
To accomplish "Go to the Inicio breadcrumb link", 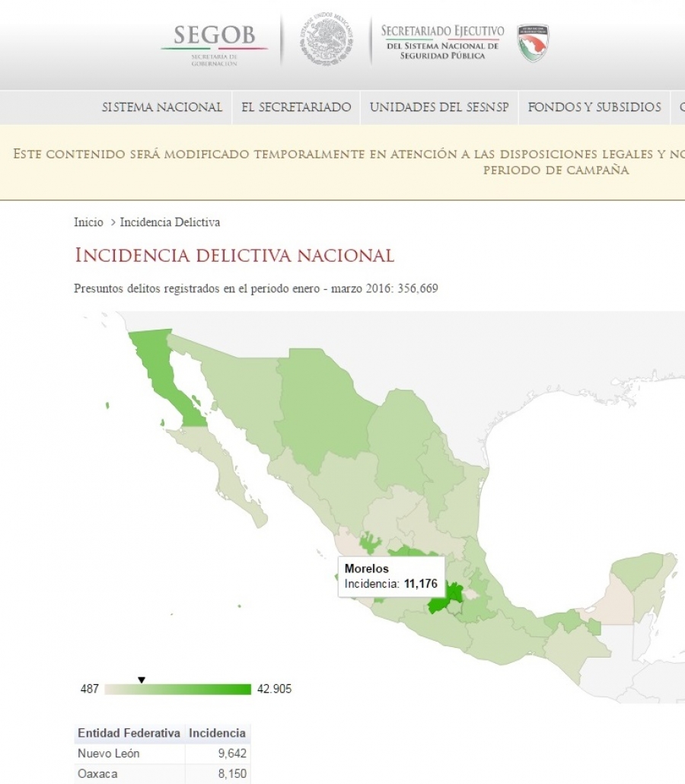I will pos(88,222).
